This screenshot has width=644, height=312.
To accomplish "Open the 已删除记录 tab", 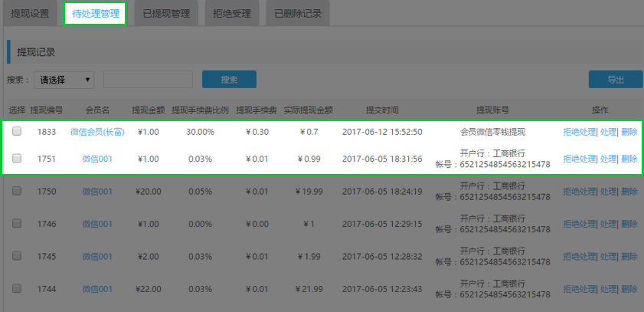I will pos(297,14).
